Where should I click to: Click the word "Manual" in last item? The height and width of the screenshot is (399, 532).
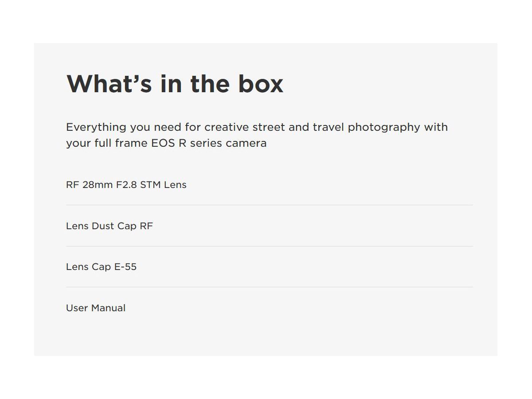point(109,308)
